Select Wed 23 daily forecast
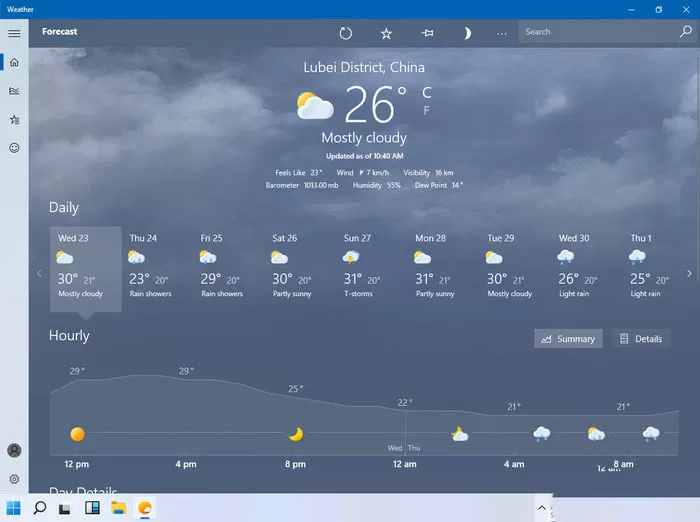This screenshot has height=522, width=700. (85, 269)
